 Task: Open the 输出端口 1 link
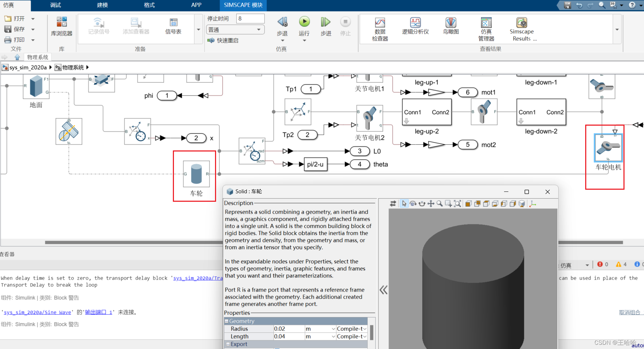point(98,312)
